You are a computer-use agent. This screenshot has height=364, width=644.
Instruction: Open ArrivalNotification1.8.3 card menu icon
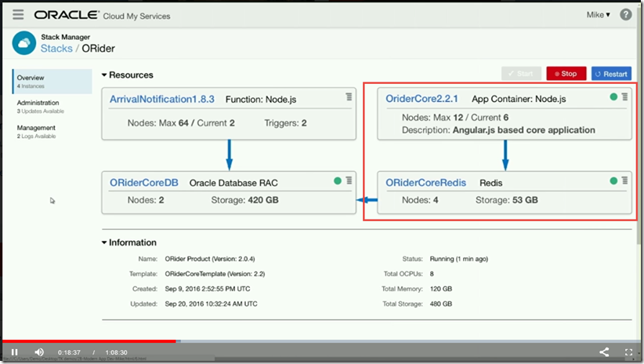coord(349,96)
